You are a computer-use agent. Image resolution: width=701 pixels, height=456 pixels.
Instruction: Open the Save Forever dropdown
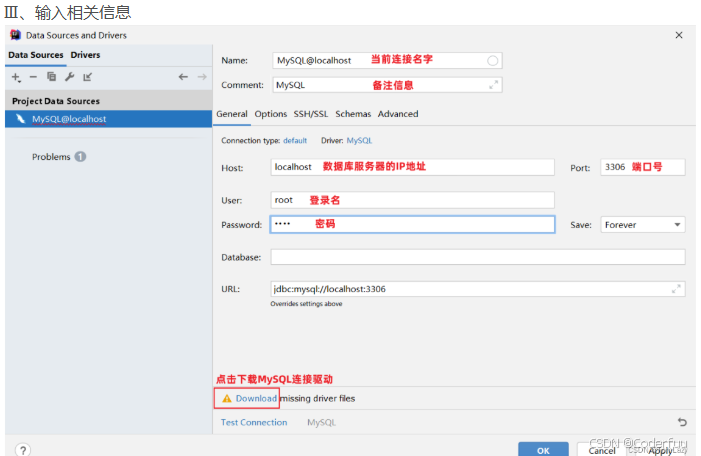642,225
